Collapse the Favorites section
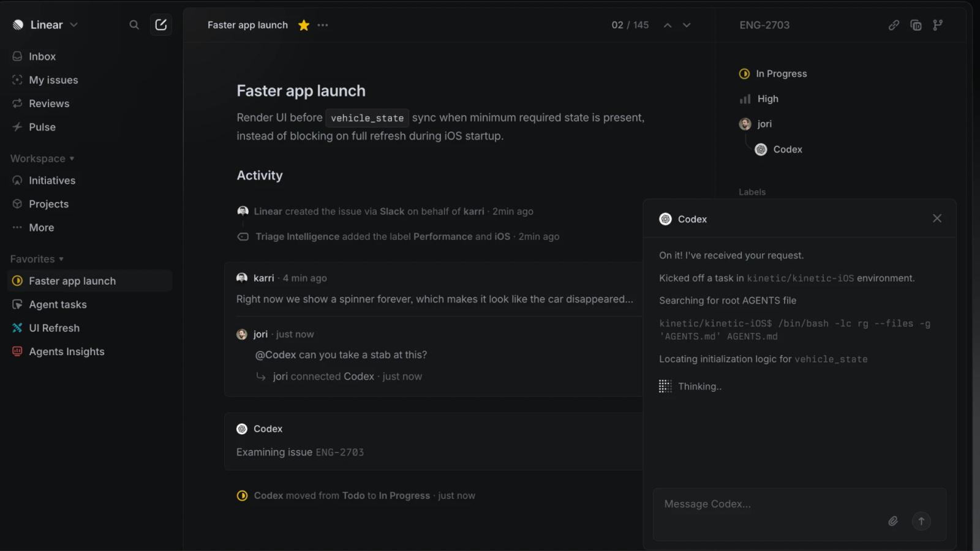This screenshot has height=551, width=980. coord(37,259)
